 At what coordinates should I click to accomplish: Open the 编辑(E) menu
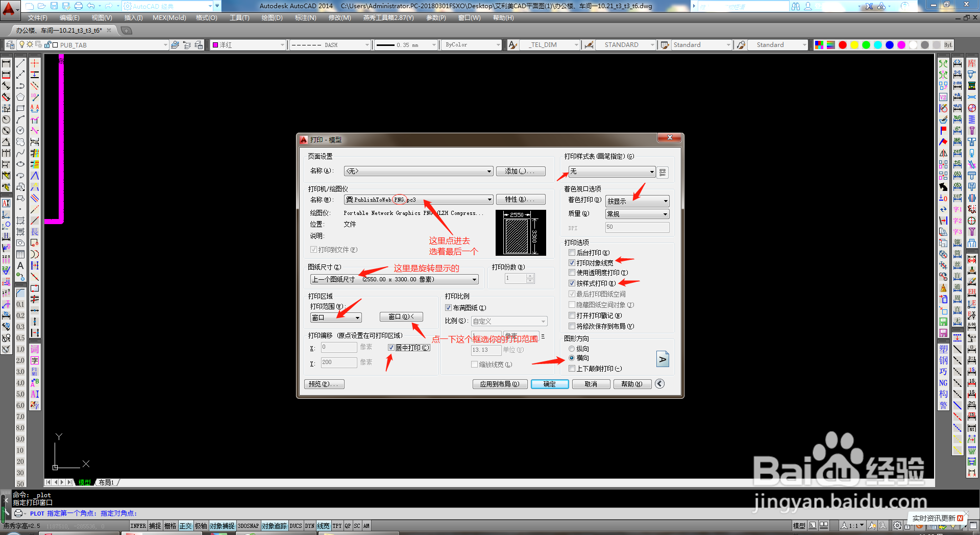pyautogui.click(x=69, y=18)
